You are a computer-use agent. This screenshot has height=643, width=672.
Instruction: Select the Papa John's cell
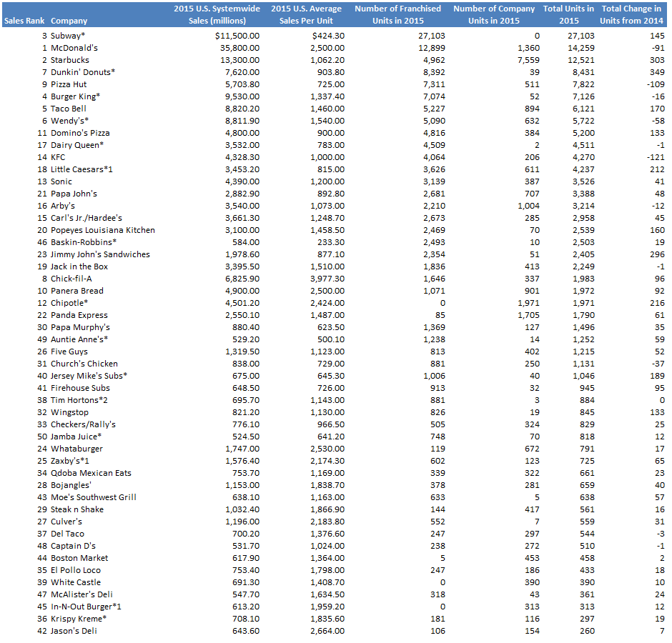click(x=74, y=194)
